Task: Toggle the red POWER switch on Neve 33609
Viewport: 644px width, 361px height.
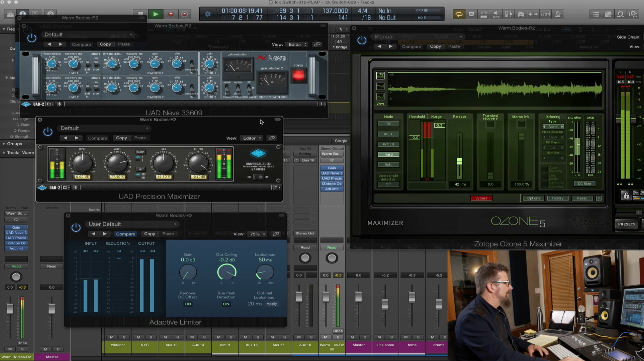Action: pos(299,76)
